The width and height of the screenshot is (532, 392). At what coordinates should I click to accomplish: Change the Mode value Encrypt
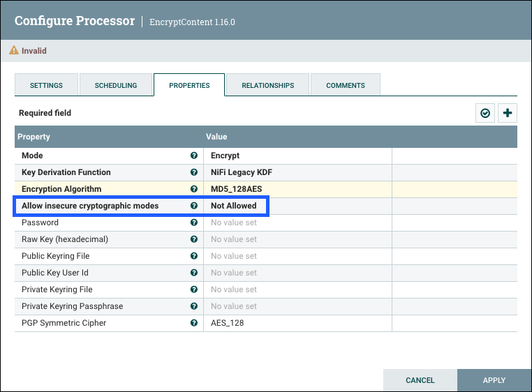pyautogui.click(x=297, y=156)
